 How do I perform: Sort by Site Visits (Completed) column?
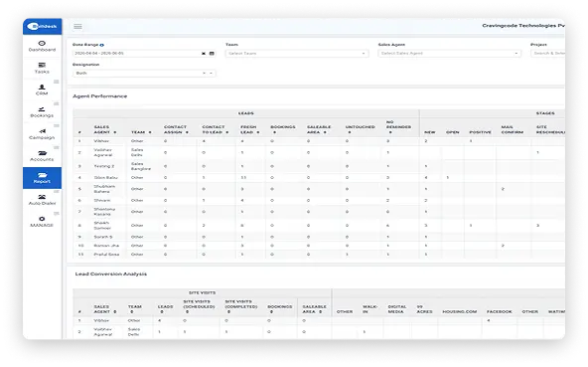click(228, 312)
